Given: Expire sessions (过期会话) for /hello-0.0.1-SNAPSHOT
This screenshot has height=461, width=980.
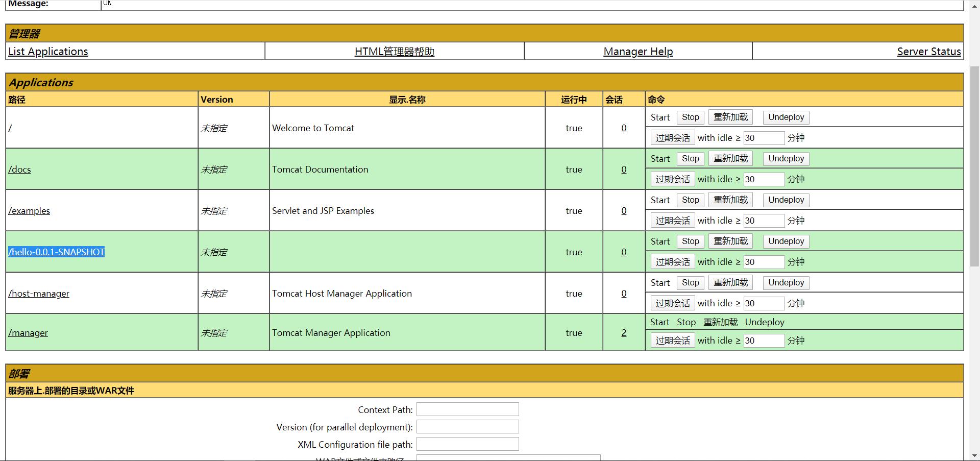Looking at the screenshot, I should click(673, 262).
